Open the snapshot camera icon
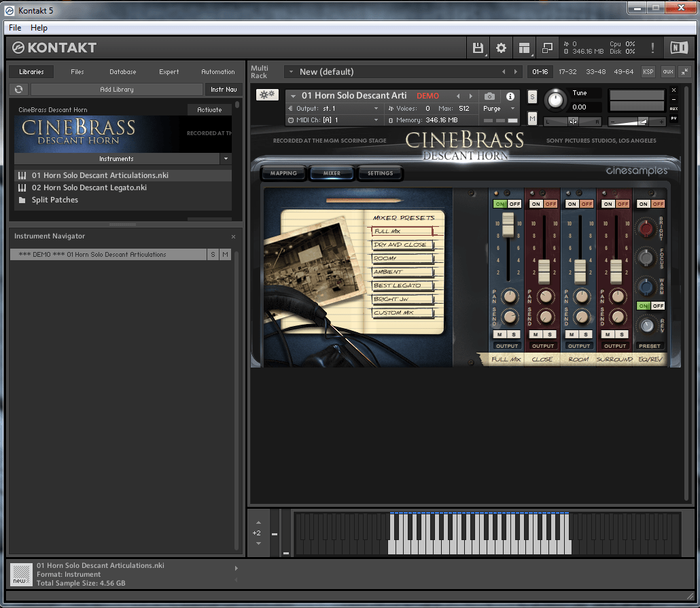This screenshot has height=608, width=700. tap(489, 96)
